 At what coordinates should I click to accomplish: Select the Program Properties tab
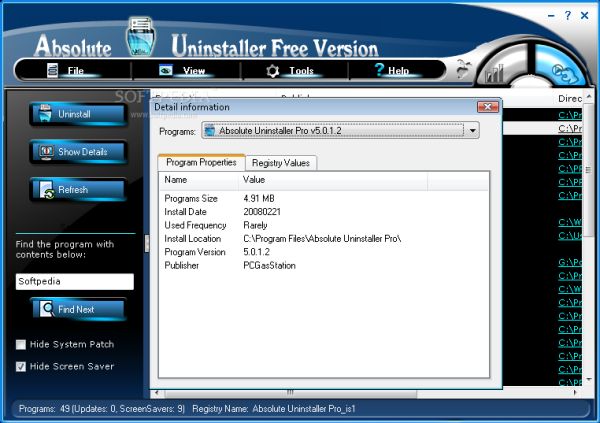pos(201,162)
